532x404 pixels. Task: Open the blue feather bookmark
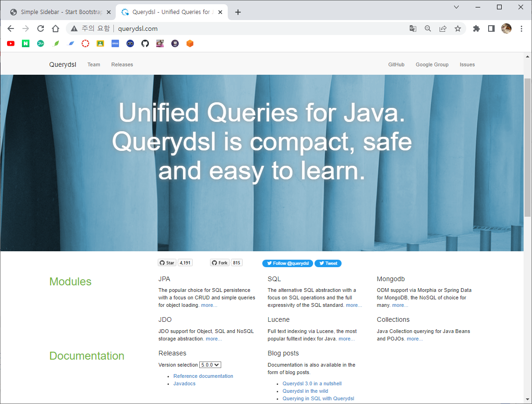coord(71,43)
